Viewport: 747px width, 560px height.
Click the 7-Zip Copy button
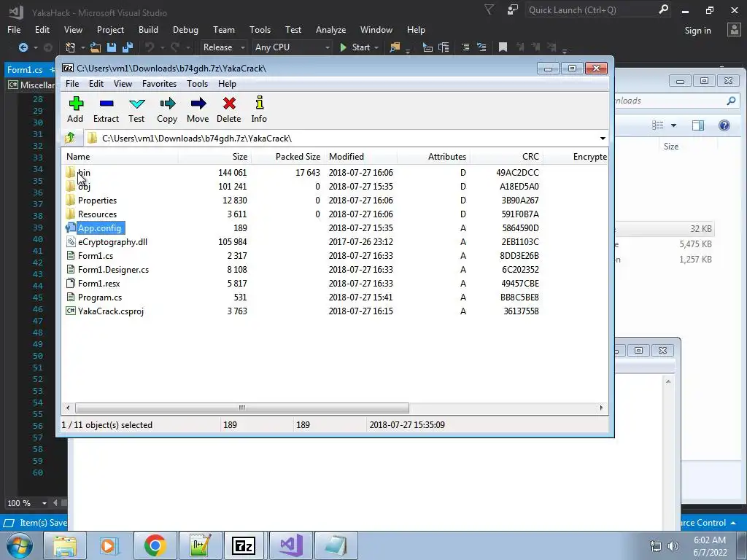[x=167, y=109]
